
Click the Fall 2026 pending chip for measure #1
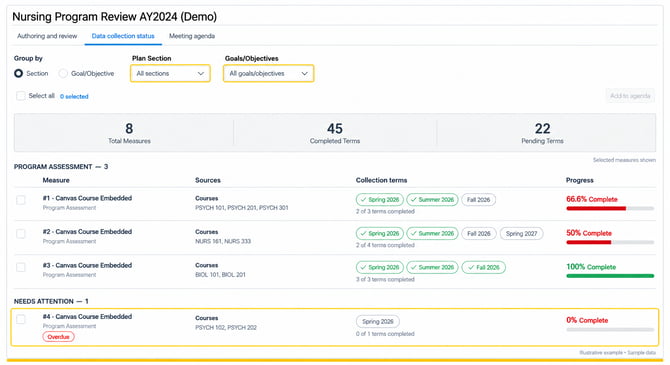479,200
